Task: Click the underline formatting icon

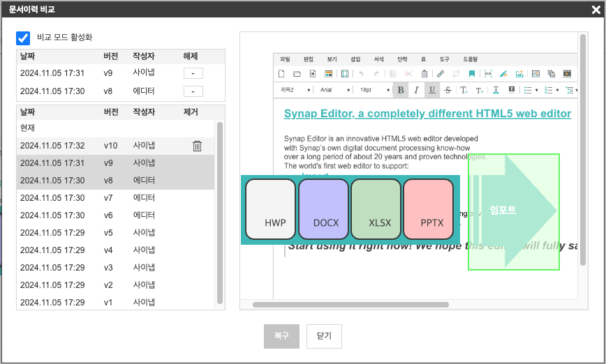Action: (x=432, y=90)
